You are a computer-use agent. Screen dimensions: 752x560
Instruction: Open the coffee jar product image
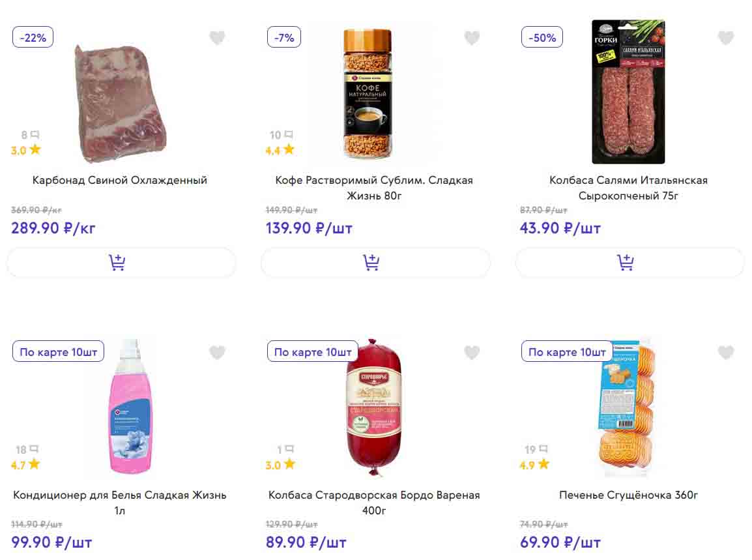tap(368, 95)
